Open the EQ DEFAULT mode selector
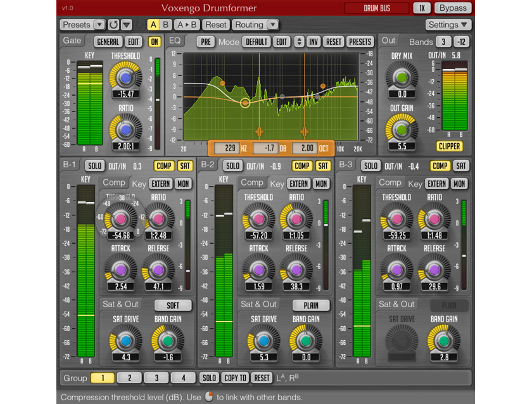532x404 pixels. pyautogui.click(x=256, y=42)
